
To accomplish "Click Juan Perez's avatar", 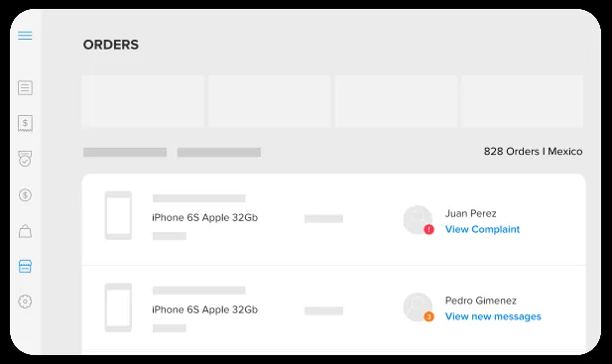I will click(418, 219).
